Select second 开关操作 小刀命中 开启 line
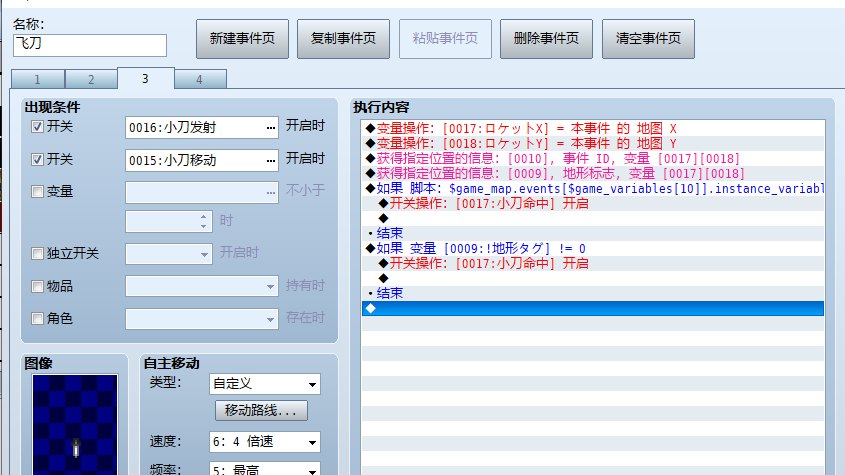845x475 pixels. coord(593,263)
